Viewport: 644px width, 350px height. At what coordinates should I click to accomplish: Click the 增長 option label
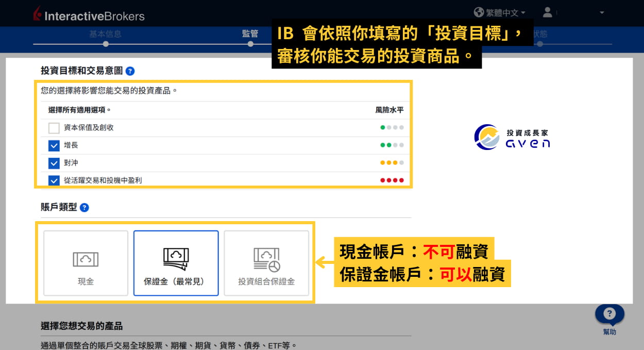tap(71, 146)
